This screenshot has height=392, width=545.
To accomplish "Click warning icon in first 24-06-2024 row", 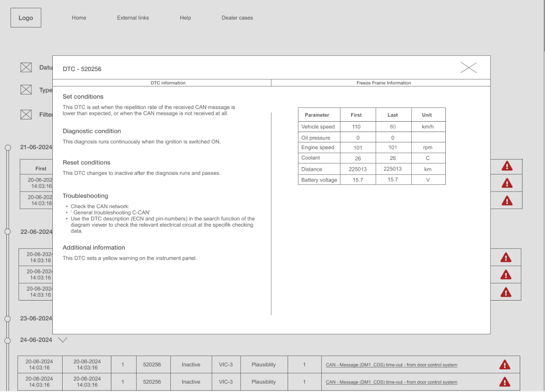I will 505,365.
